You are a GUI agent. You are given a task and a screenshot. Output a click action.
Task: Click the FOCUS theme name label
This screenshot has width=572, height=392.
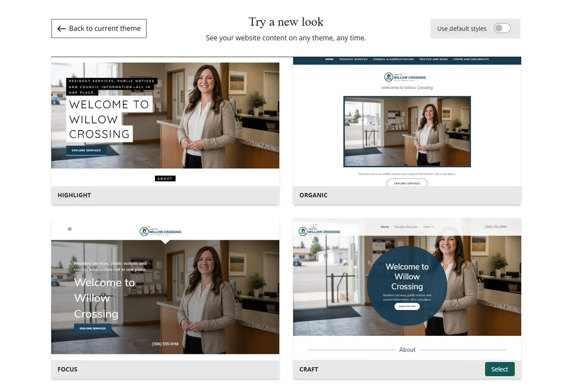point(67,369)
